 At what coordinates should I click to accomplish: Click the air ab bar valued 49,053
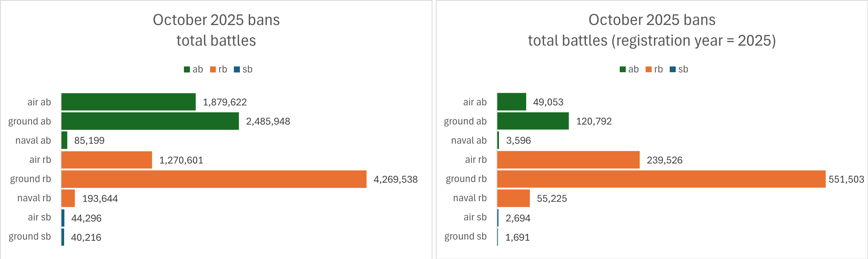(511, 102)
